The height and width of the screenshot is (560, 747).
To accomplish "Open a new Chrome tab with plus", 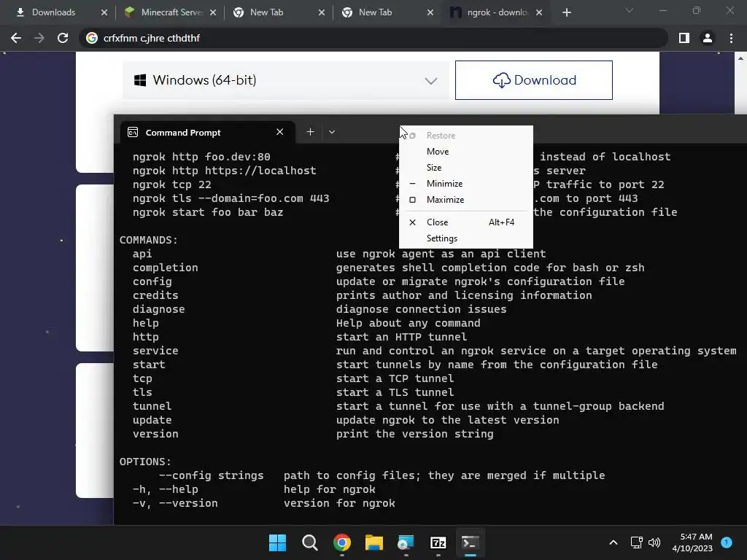I will tap(566, 12).
